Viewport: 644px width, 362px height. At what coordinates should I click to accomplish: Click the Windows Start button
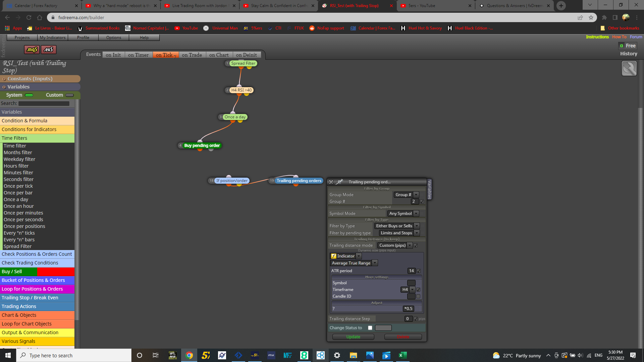pos(8,355)
